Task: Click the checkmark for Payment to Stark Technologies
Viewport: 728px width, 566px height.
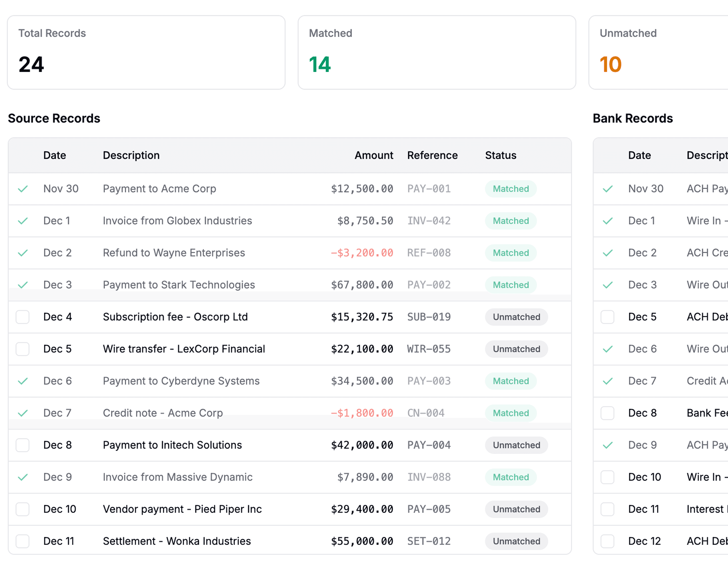Action: (x=23, y=285)
